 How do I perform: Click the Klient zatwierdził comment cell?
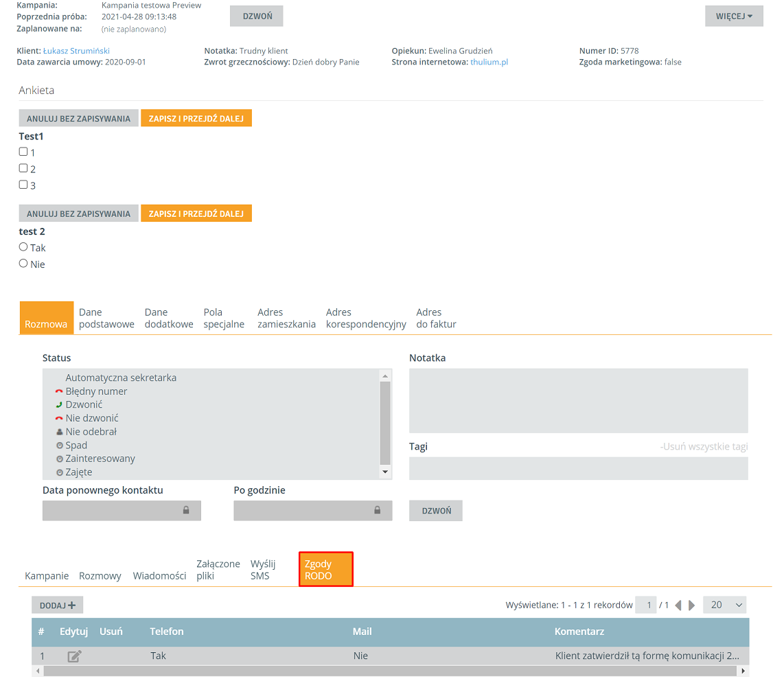(647, 656)
